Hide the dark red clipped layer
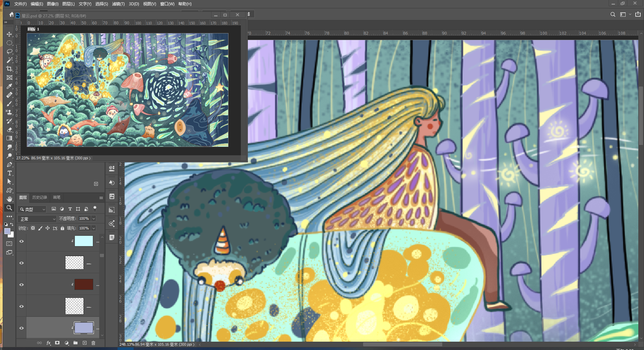The width and height of the screenshot is (644, 350). click(22, 285)
